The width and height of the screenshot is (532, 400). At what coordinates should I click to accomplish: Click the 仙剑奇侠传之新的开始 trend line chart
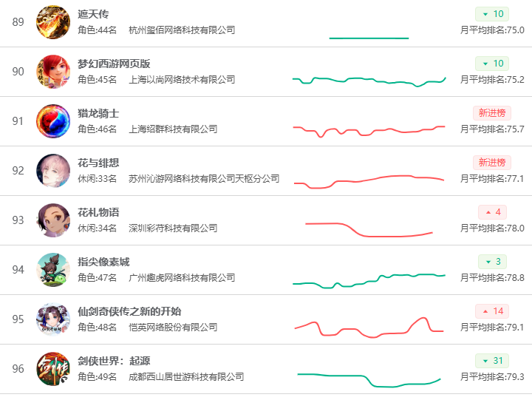pos(368,327)
